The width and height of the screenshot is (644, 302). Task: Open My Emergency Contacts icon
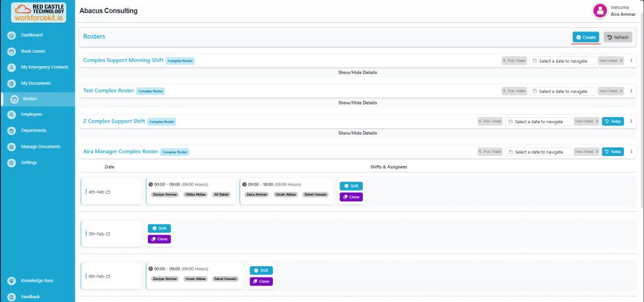11,67
